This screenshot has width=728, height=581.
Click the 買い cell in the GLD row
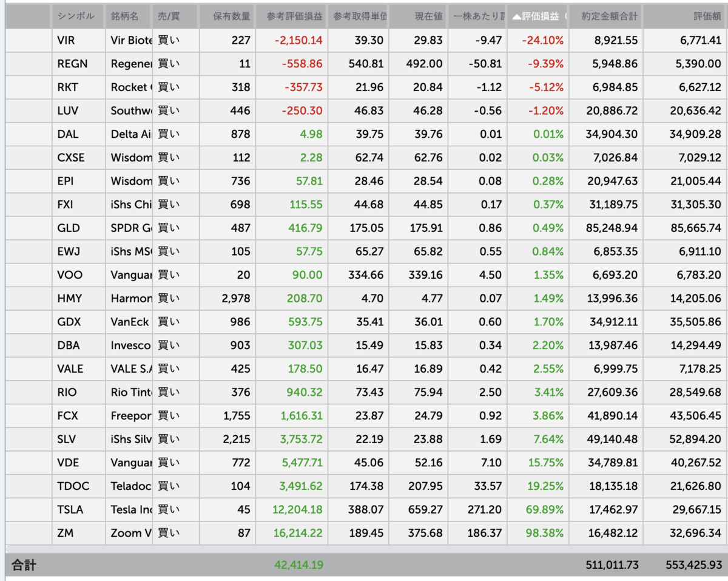[175, 228]
